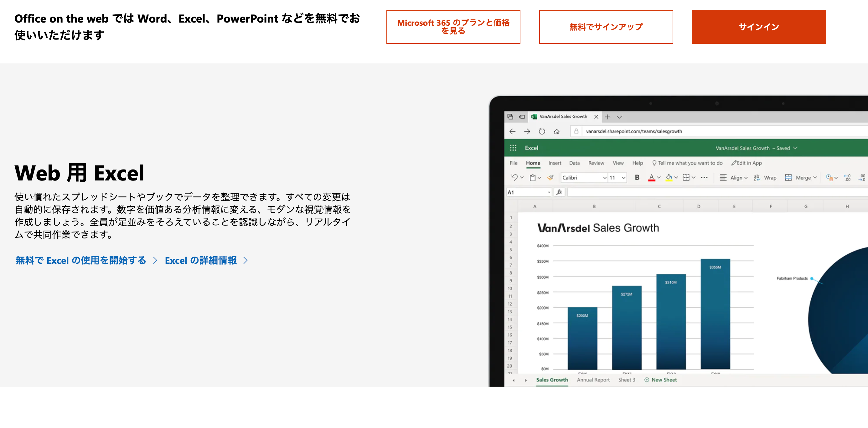Image resolution: width=868 pixels, height=428 pixels.
Task: Click the Increase Decimal icon
Action: [x=847, y=177]
